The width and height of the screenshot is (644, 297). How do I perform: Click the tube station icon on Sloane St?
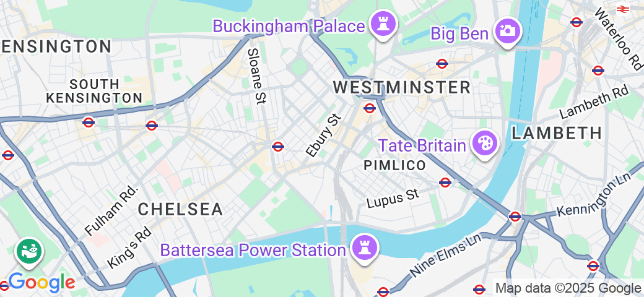point(278,147)
